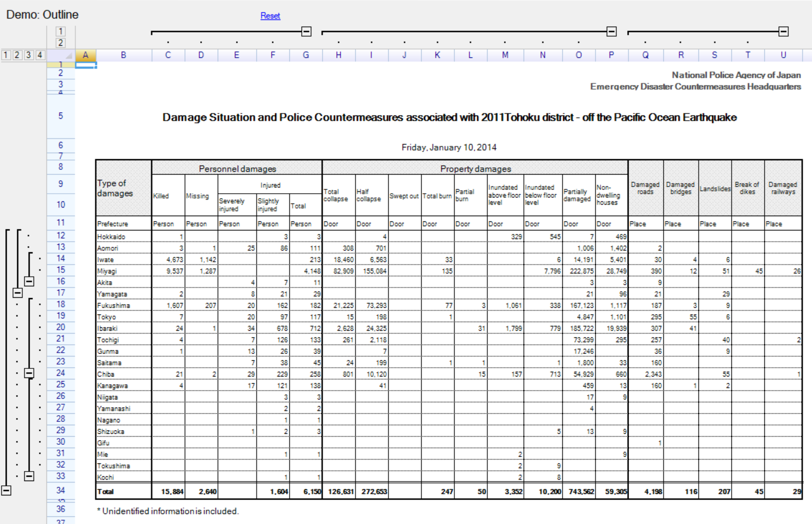Click the active cell A1
Viewport: 812px width, 524px height.
tap(85, 65)
